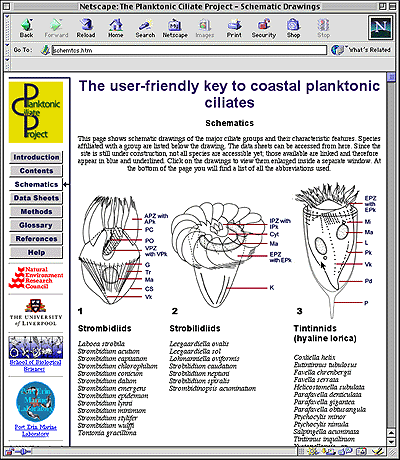This screenshot has width=400, height=460.
Task: Click the Shop toolbar button
Action: point(293,28)
